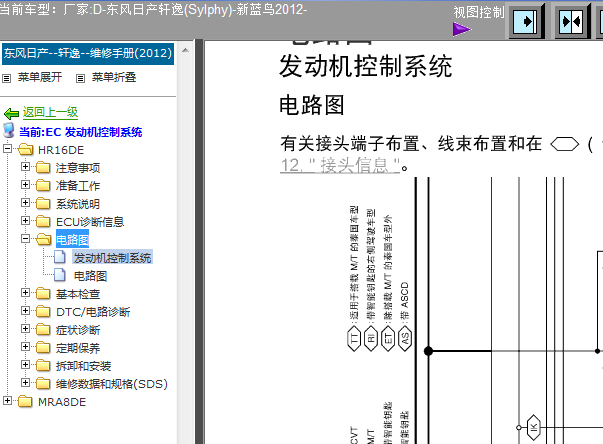Expand the MRA8DE tree node
Viewport: 603px width, 444px height.
(7, 401)
